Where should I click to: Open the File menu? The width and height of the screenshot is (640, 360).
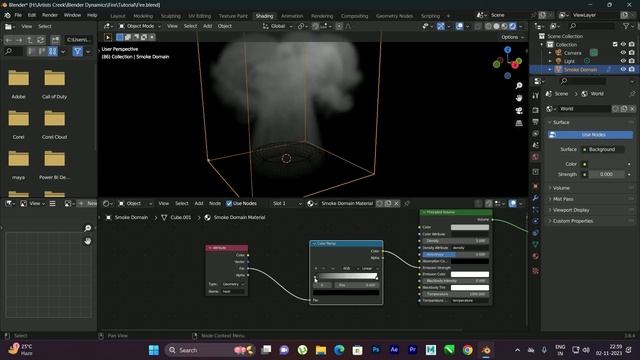[18, 15]
